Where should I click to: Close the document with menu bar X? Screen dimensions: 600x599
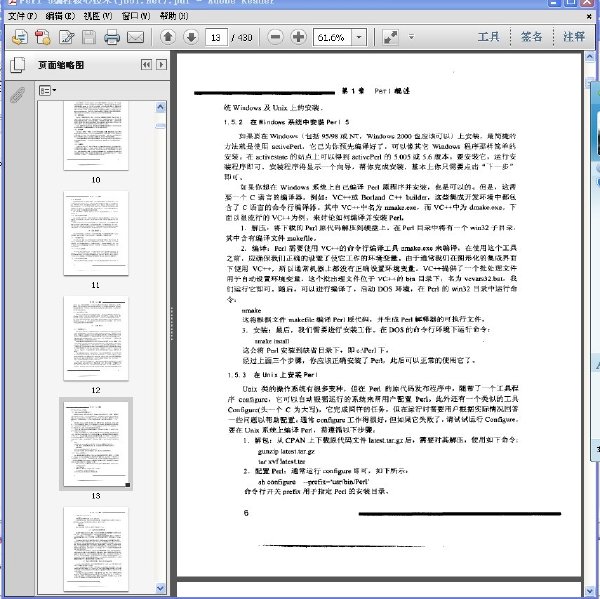coord(589,16)
